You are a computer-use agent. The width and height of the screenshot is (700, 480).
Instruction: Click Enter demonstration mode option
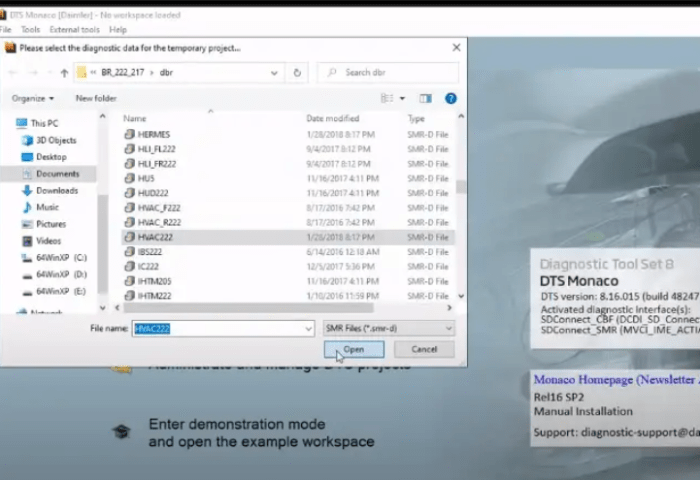coord(262,433)
